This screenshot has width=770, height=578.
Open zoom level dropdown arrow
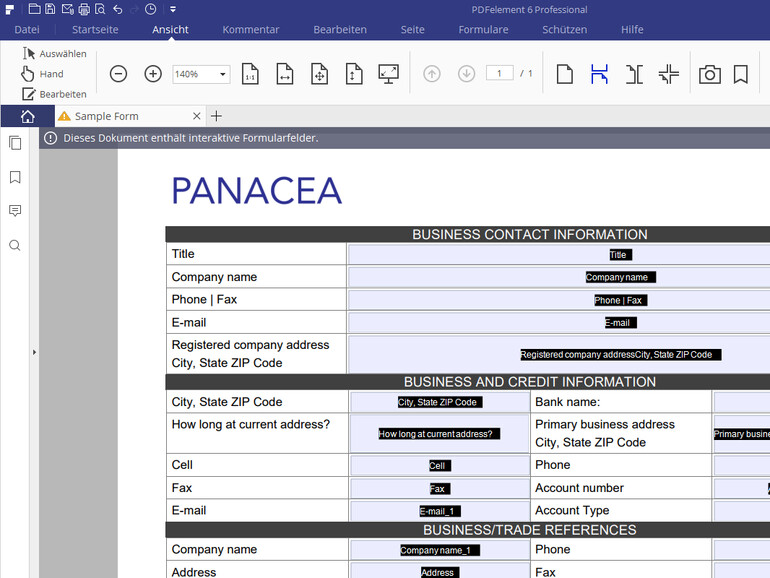(x=222, y=74)
